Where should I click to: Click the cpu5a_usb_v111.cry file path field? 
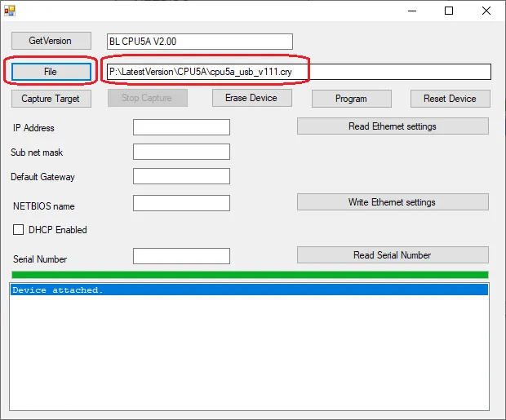pos(299,72)
